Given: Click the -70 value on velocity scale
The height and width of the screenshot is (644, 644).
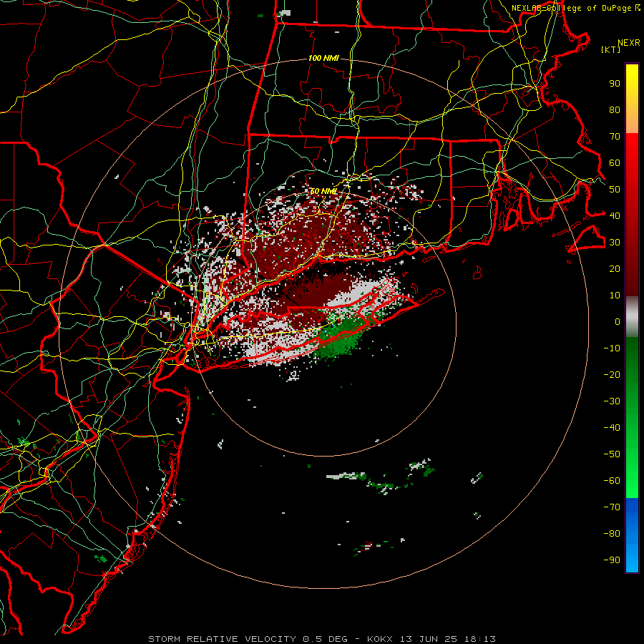Looking at the screenshot, I should click(x=612, y=507).
